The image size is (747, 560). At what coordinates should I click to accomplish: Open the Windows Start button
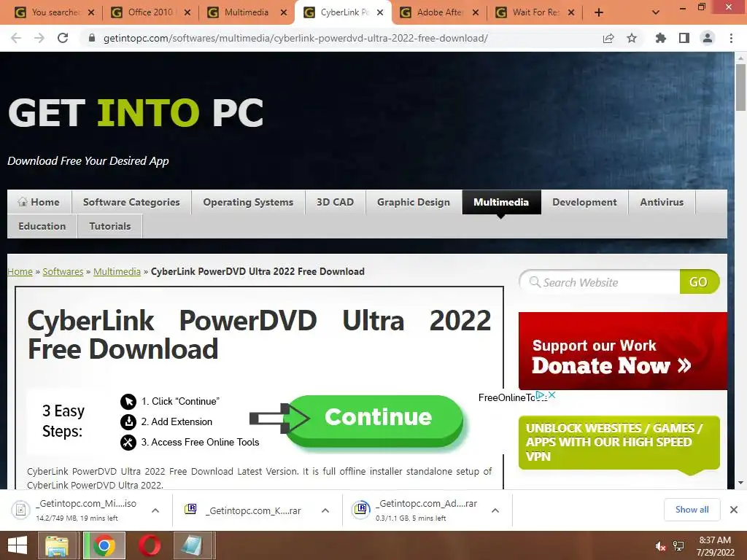(x=18, y=545)
